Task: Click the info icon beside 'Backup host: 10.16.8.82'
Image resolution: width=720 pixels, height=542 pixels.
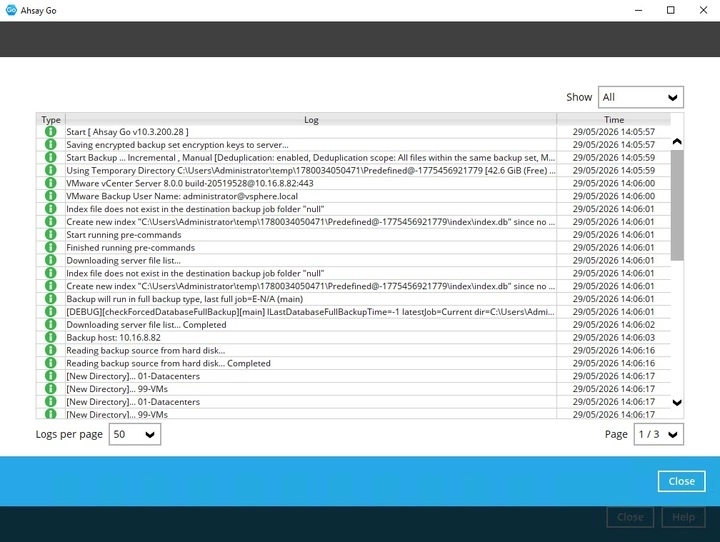Action: [x=51, y=338]
